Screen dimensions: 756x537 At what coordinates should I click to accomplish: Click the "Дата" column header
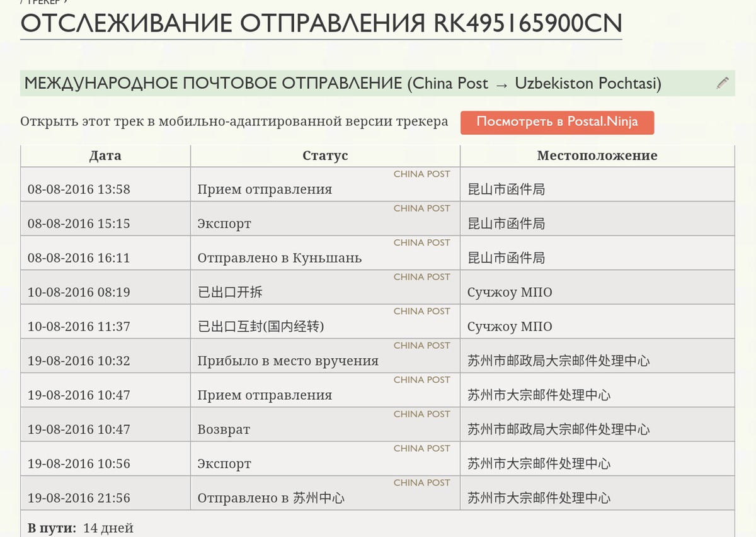tap(105, 155)
